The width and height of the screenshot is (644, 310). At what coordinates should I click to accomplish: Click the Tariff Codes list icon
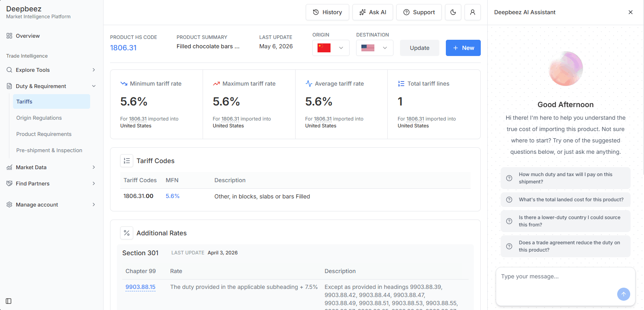point(127,161)
